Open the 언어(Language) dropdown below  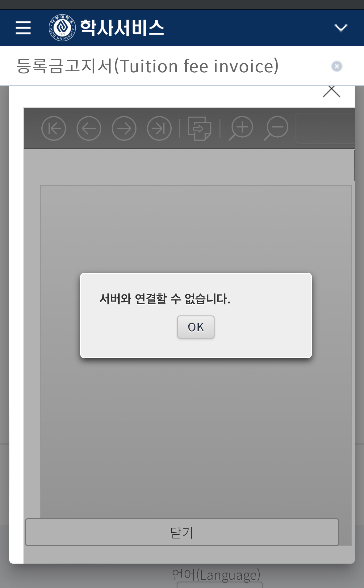(220, 585)
